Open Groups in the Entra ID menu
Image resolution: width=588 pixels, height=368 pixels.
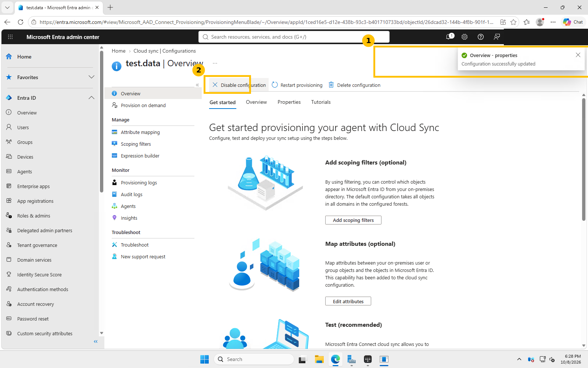[x=25, y=142]
